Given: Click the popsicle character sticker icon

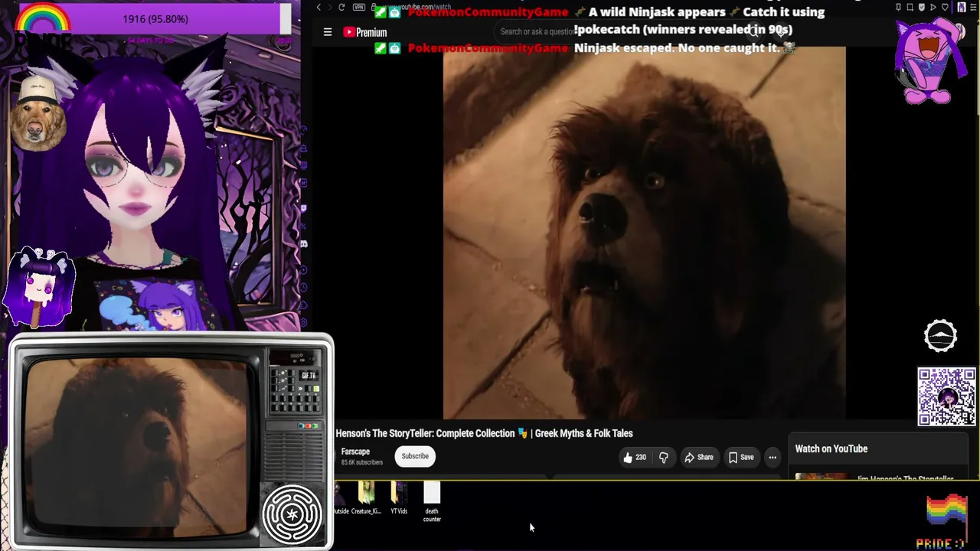Looking at the screenshot, I should (x=41, y=288).
